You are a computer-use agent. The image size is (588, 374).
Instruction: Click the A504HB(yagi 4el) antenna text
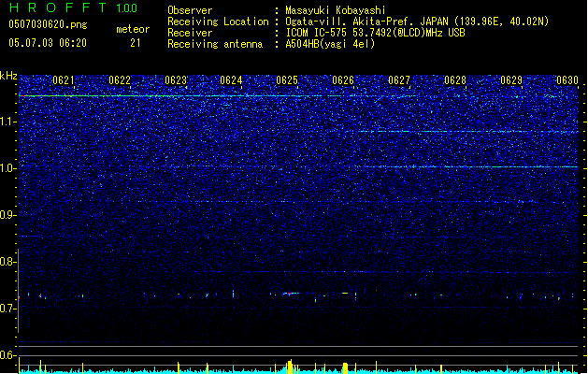click(x=330, y=44)
